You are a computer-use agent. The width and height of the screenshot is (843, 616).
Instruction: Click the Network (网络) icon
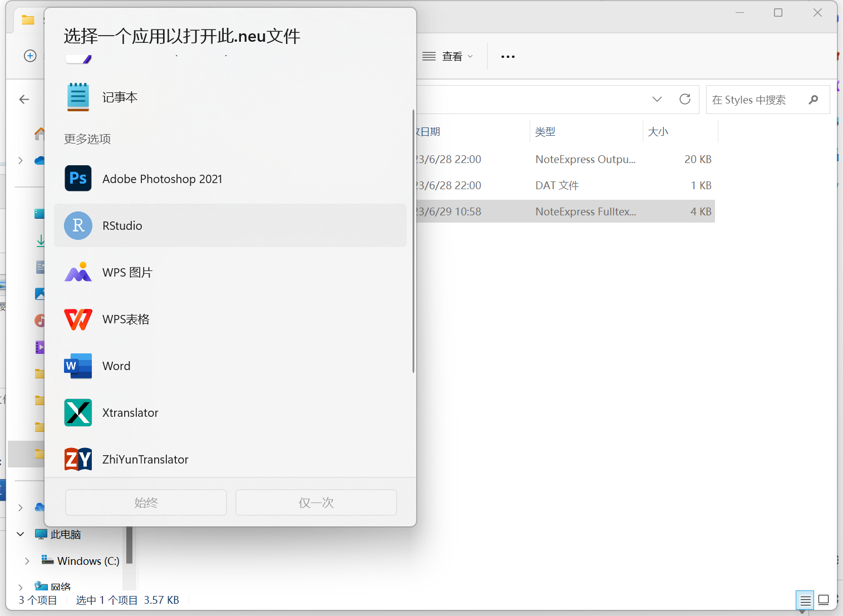[x=41, y=586]
